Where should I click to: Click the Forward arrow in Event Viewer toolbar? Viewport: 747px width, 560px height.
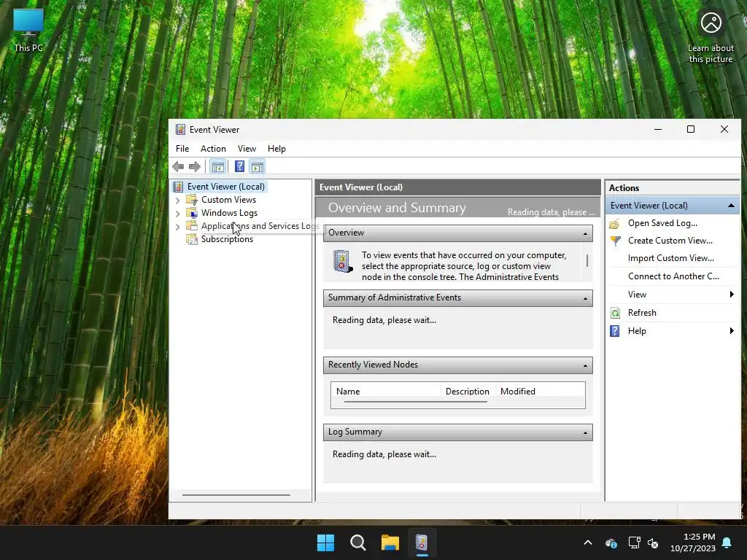coord(194,167)
